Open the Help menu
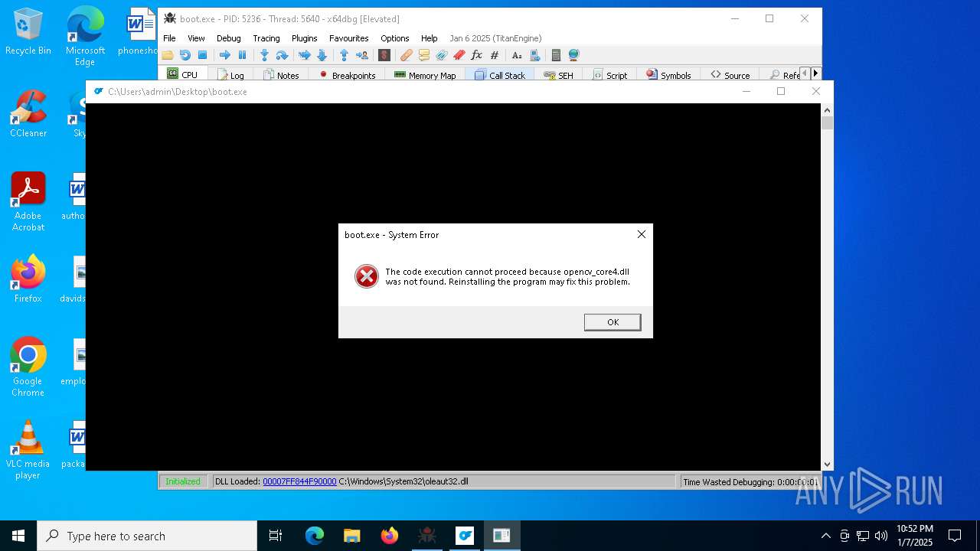Viewport: 980px width, 551px height. [x=430, y=38]
